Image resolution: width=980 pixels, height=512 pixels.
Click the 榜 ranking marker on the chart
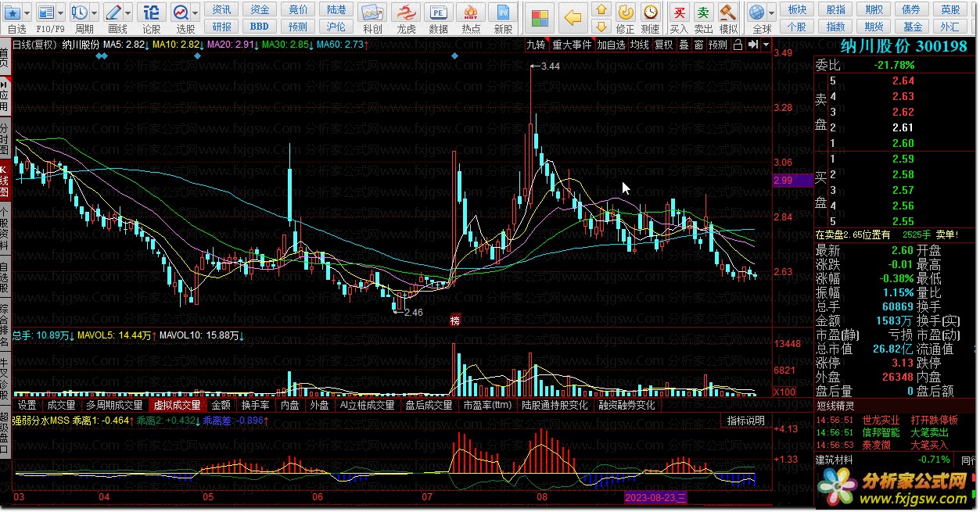point(454,320)
